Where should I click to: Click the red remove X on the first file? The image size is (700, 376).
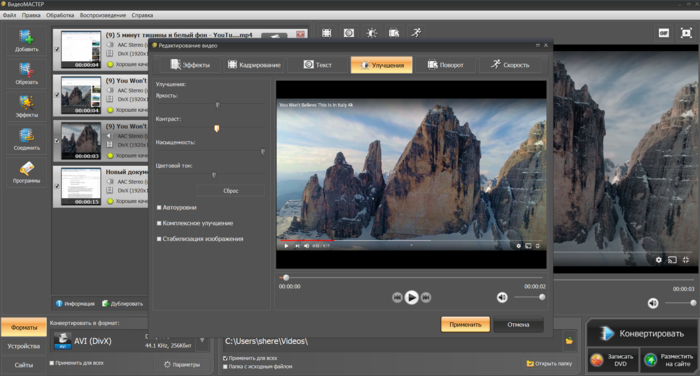tap(300, 34)
